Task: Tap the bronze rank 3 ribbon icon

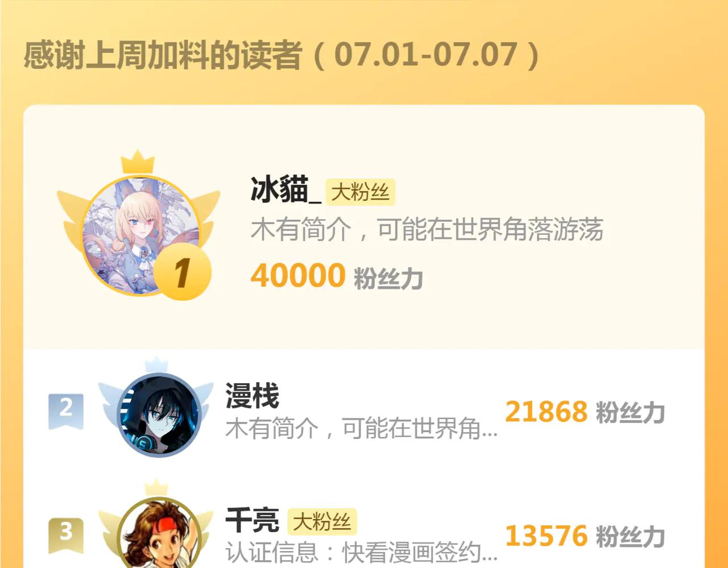Action: tap(66, 535)
